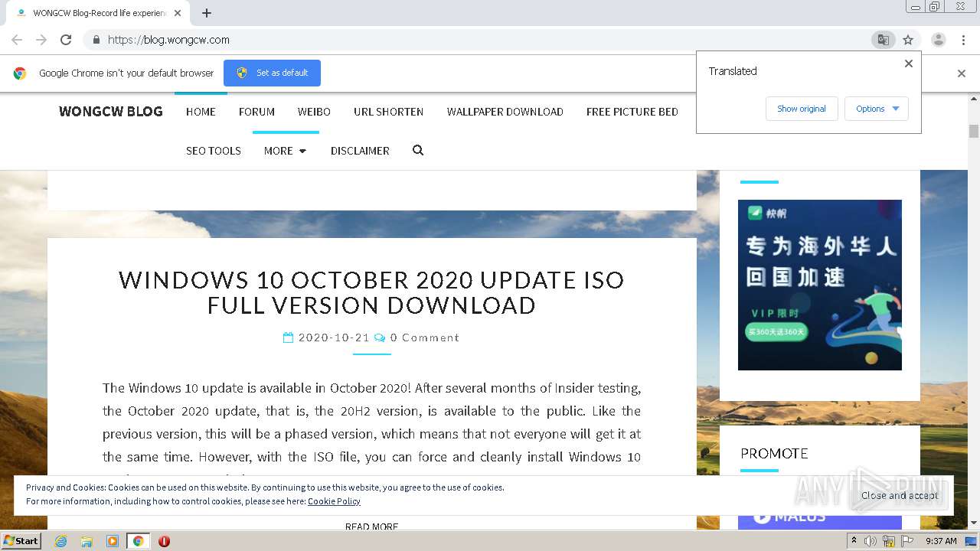Open a new tab with plus button
980x551 pixels.
click(x=207, y=13)
